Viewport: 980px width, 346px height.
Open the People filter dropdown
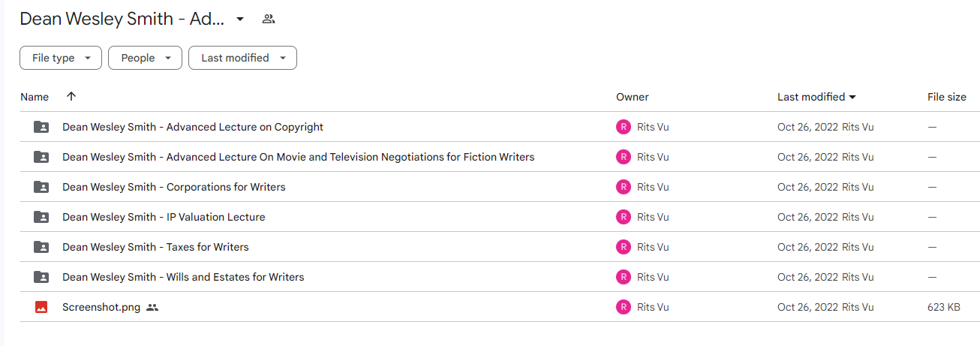145,58
